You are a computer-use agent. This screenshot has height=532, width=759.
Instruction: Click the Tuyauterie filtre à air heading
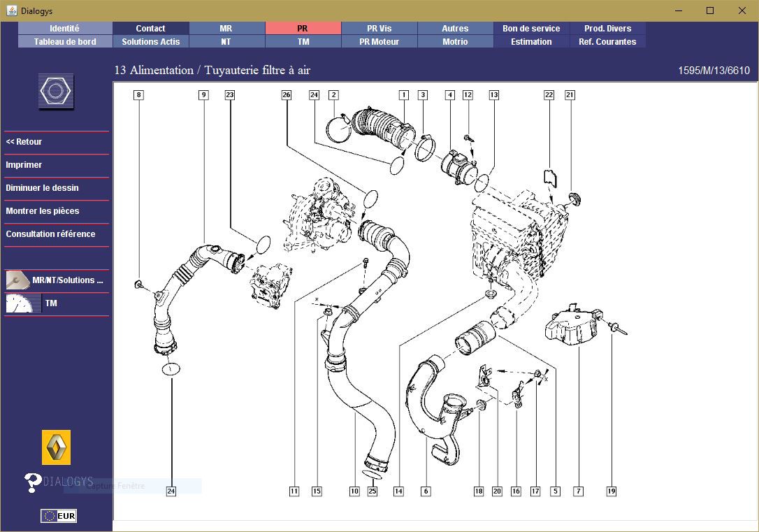point(257,70)
